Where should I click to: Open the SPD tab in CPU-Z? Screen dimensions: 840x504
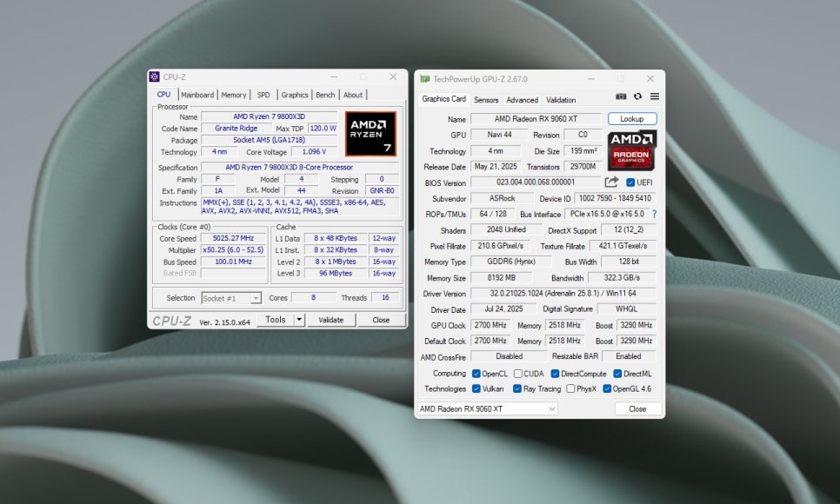(263, 95)
